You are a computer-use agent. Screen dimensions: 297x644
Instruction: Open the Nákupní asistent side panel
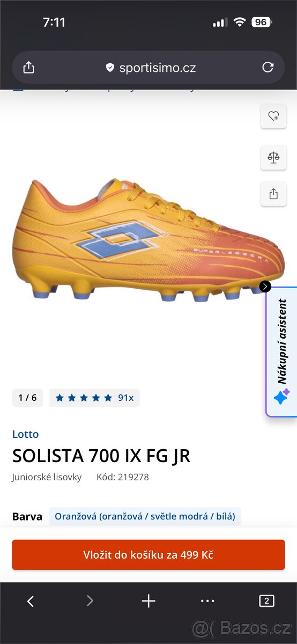[282, 352]
